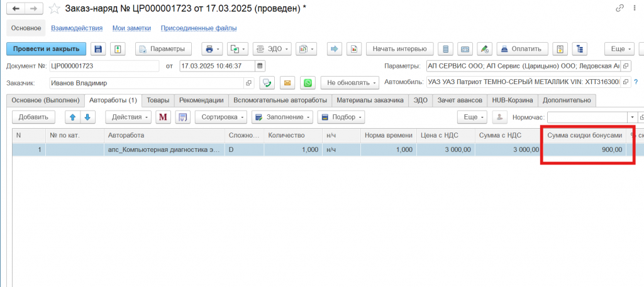Move row down with blue down arrow
Screen dimensions: 644x287
(x=87, y=117)
